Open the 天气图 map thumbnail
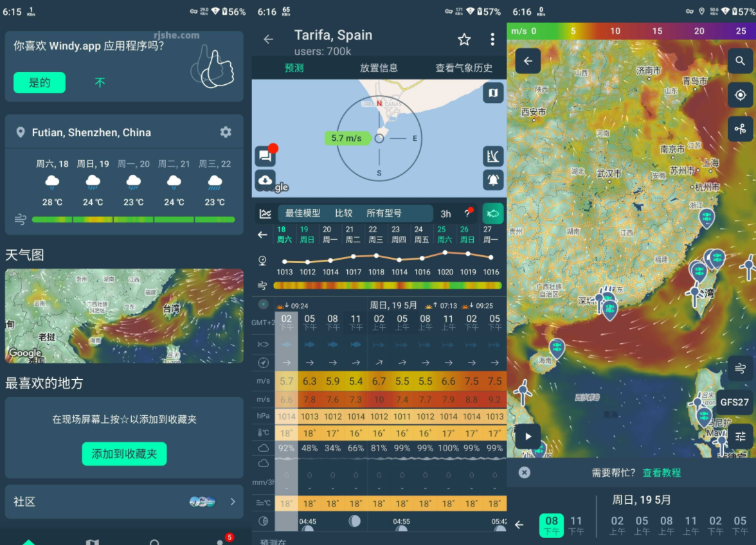 (x=125, y=316)
